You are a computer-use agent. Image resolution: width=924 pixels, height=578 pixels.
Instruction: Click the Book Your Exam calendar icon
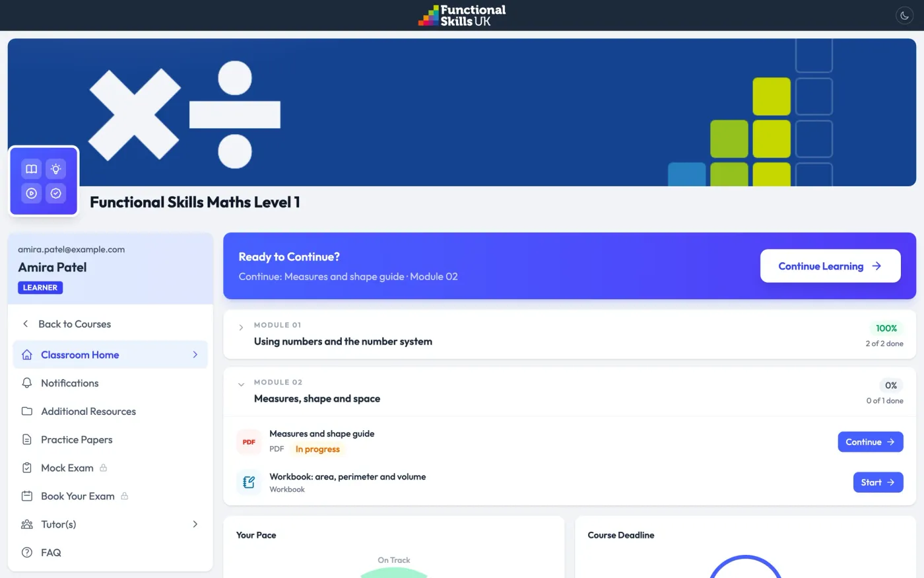[x=27, y=496]
